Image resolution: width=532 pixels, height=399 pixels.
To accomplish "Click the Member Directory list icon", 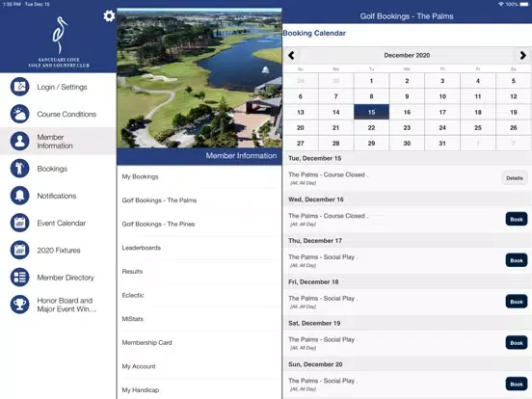I will point(19,278).
